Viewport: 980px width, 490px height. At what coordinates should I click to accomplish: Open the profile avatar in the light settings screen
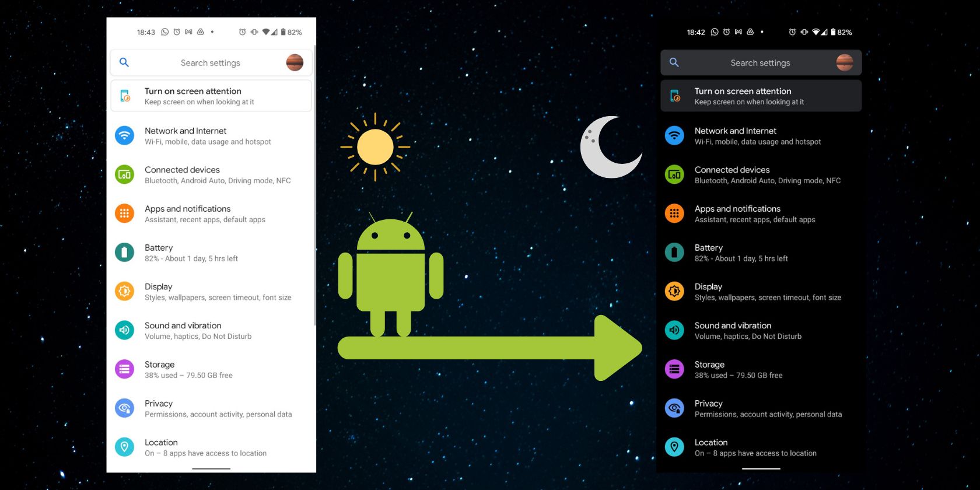[295, 62]
